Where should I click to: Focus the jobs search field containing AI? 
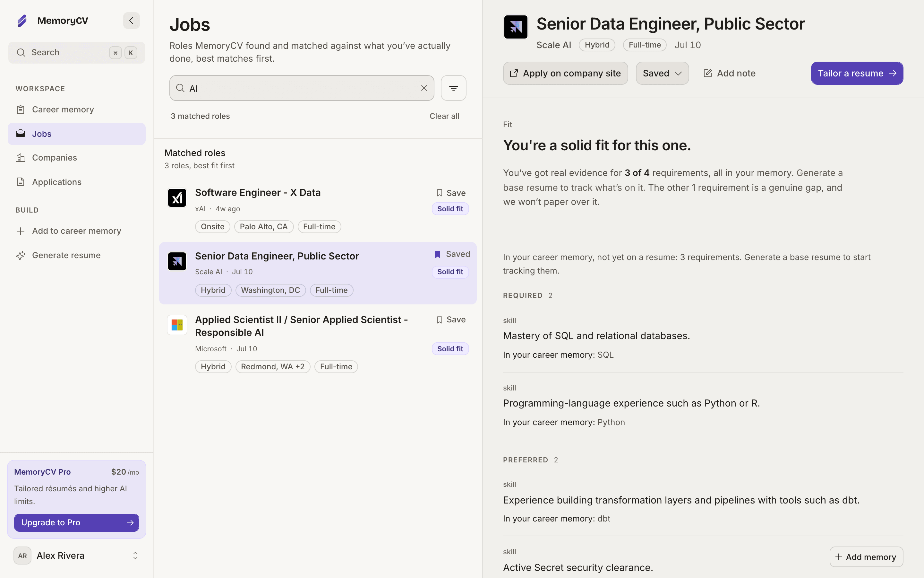pos(302,88)
